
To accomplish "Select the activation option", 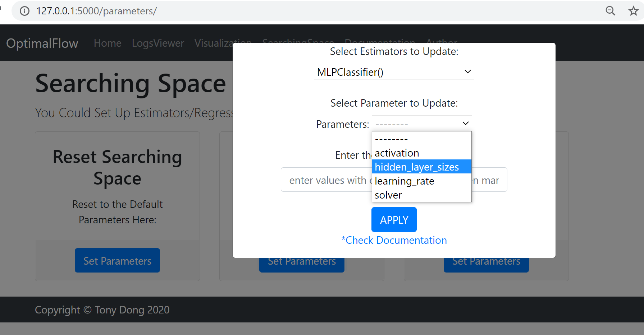I will coord(397,153).
